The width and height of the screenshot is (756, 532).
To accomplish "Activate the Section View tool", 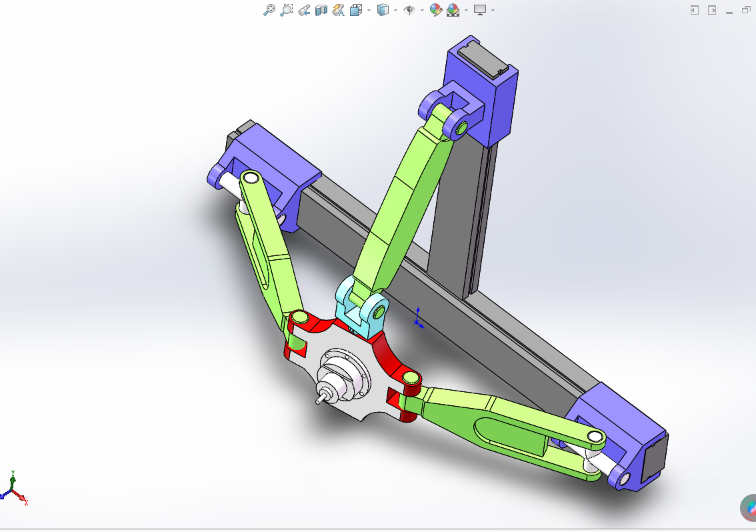I will (x=321, y=10).
